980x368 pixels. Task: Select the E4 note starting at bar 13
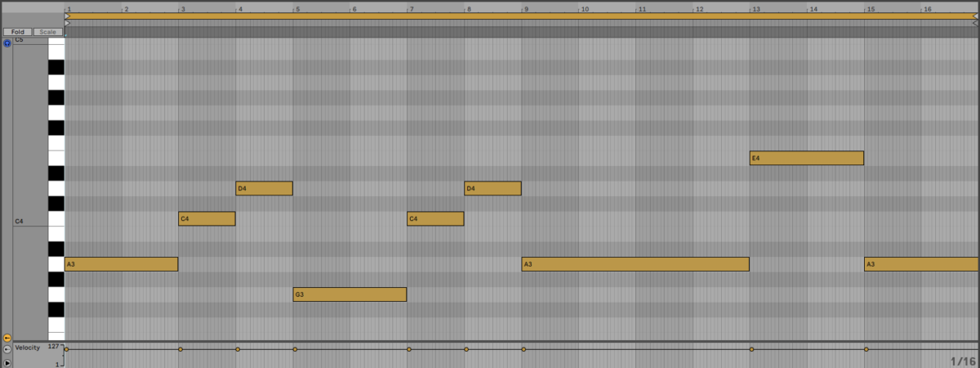pos(807,158)
